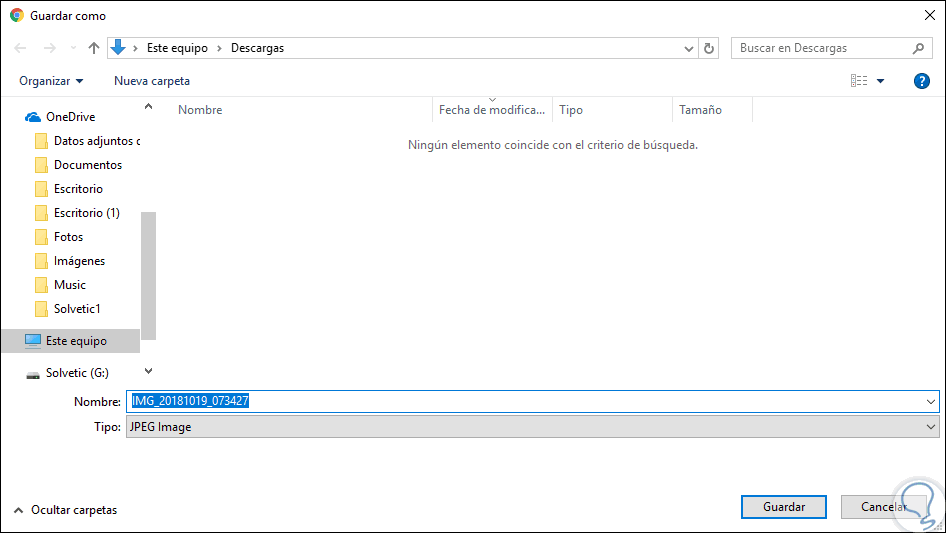This screenshot has width=946, height=533.
Task: Click the Guardar button
Action: [784, 507]
